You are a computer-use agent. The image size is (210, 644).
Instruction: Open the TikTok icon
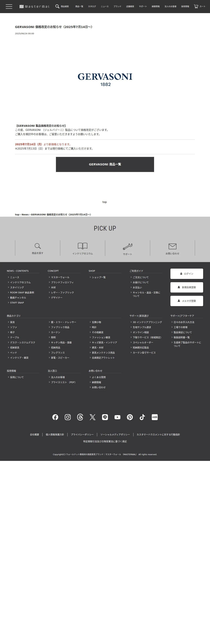click(142, 417)
